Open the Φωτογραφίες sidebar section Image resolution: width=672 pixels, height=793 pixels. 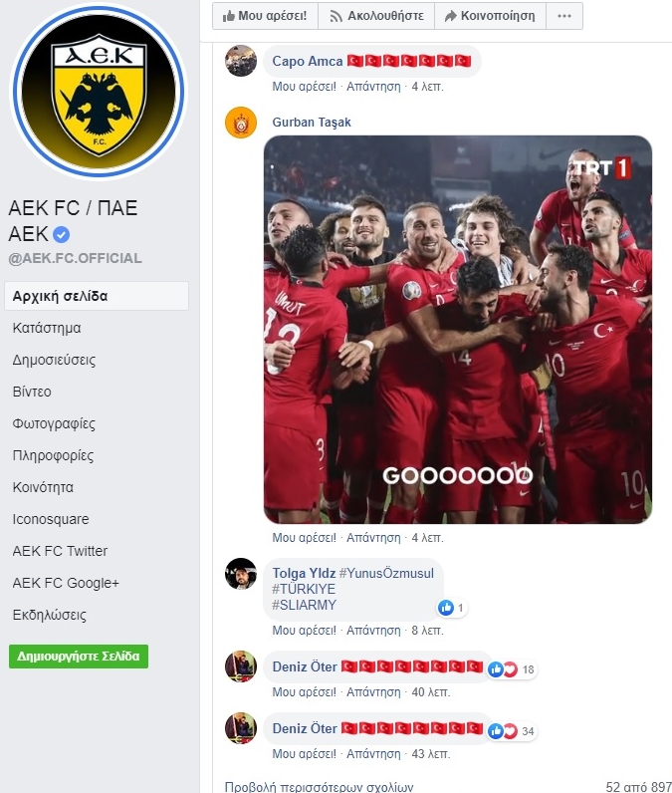pos(54,423)
